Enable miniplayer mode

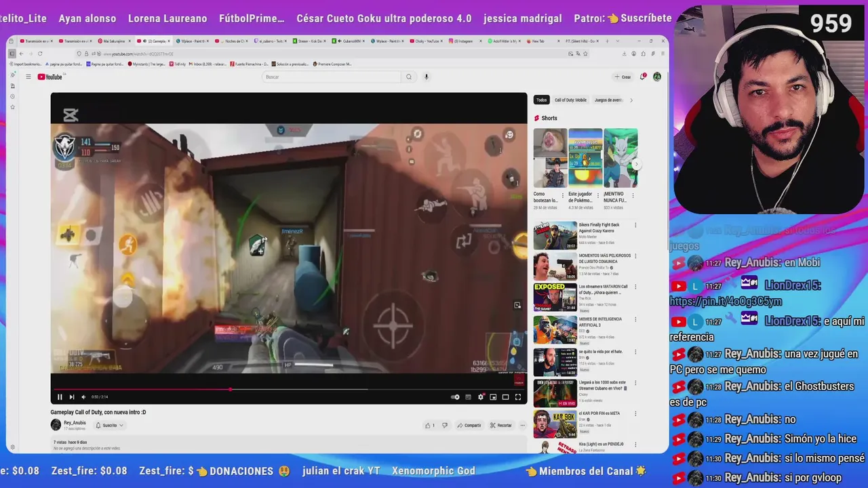493,397
